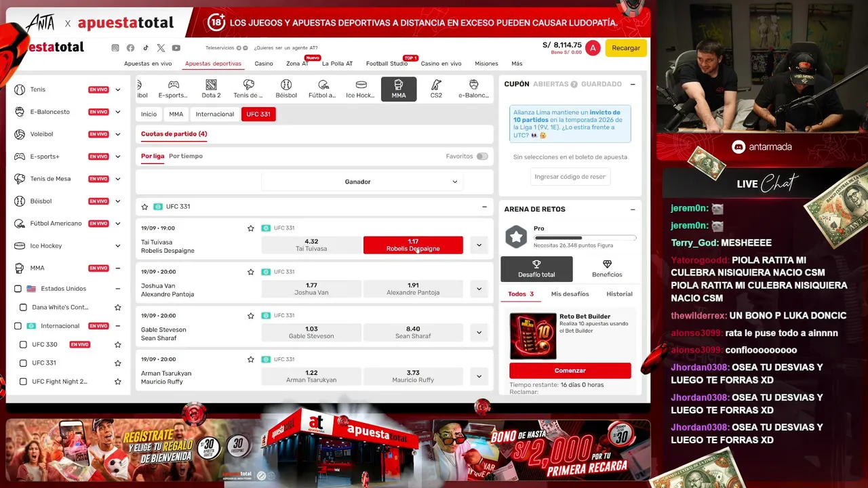
Task: Open the TikTok social icon in header
Action: pos(145,48)
